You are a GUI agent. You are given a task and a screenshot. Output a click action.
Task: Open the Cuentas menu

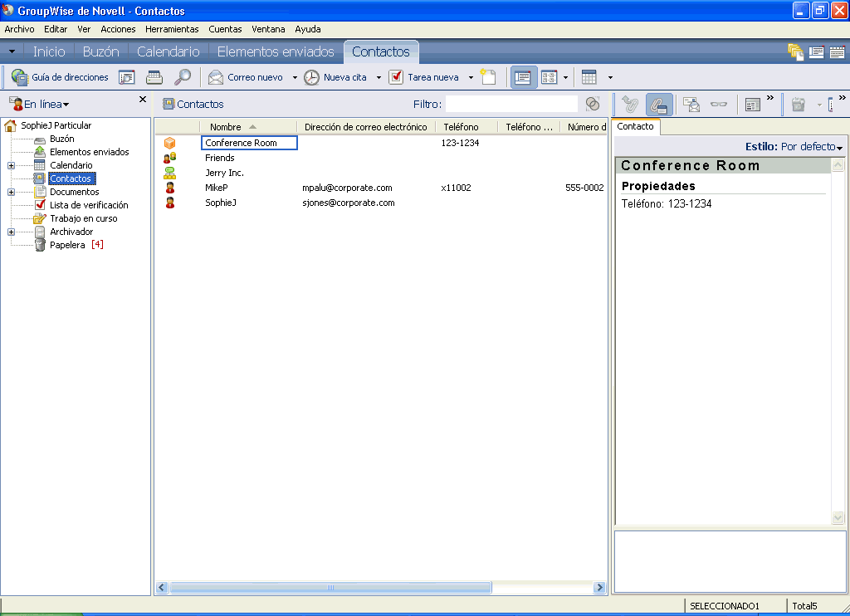pyautogui.click(x=225, y=29)
